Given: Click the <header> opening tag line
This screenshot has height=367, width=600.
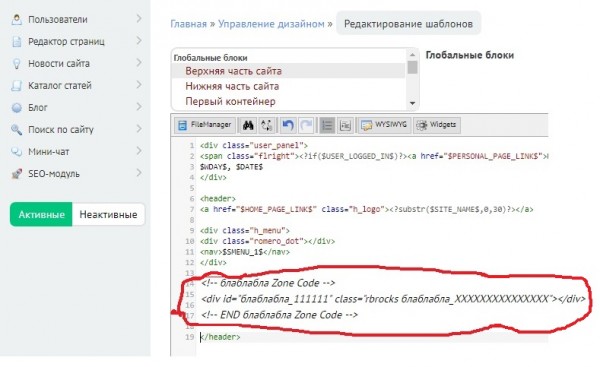Looking at the screenshot, I should [218, 199].
